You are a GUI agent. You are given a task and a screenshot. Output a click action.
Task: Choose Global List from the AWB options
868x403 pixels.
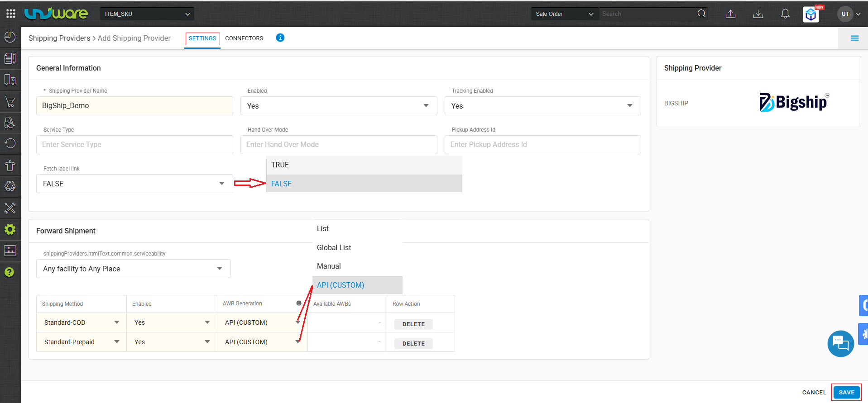[357, 247]
